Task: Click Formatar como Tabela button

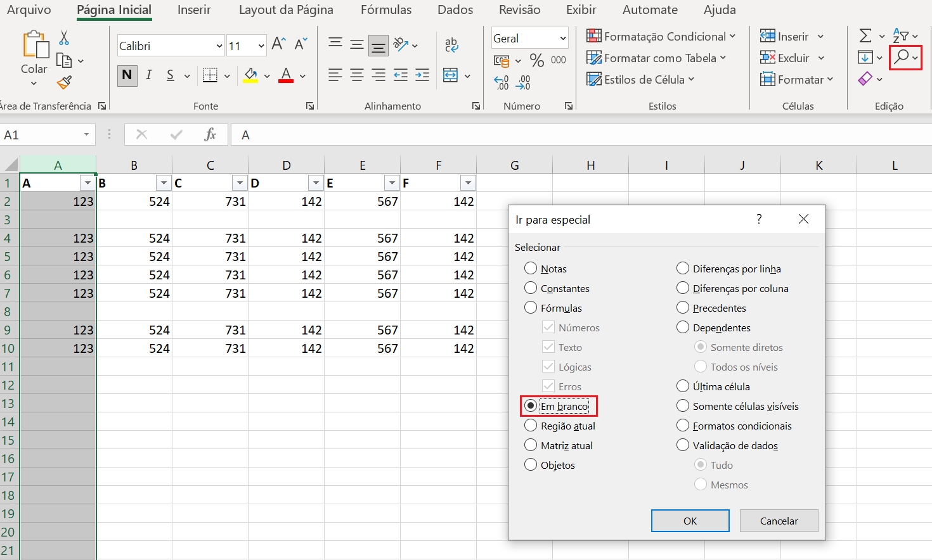Action: (656, 58)
